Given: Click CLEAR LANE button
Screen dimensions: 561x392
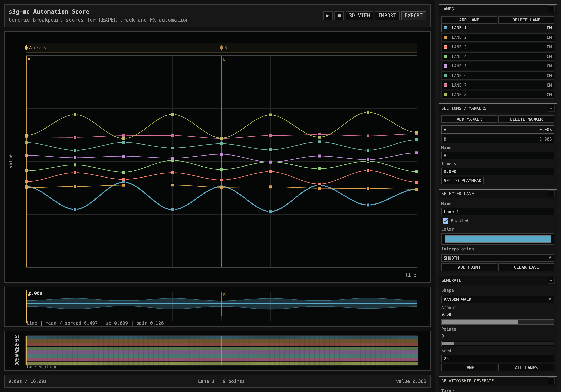Looking at the screenshot, I should coord(526,267).
